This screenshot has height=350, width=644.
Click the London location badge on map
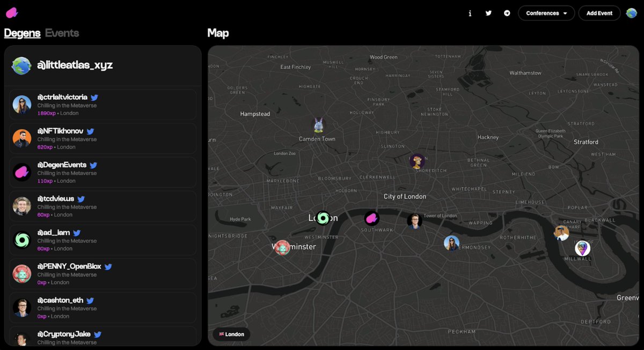[231, 334]
